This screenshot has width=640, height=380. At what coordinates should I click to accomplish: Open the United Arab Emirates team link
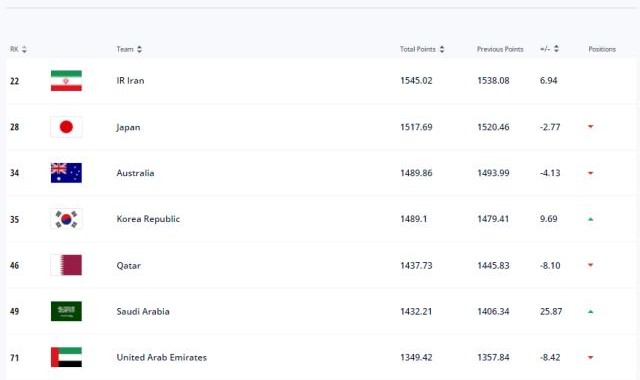[x=162, y=357]
